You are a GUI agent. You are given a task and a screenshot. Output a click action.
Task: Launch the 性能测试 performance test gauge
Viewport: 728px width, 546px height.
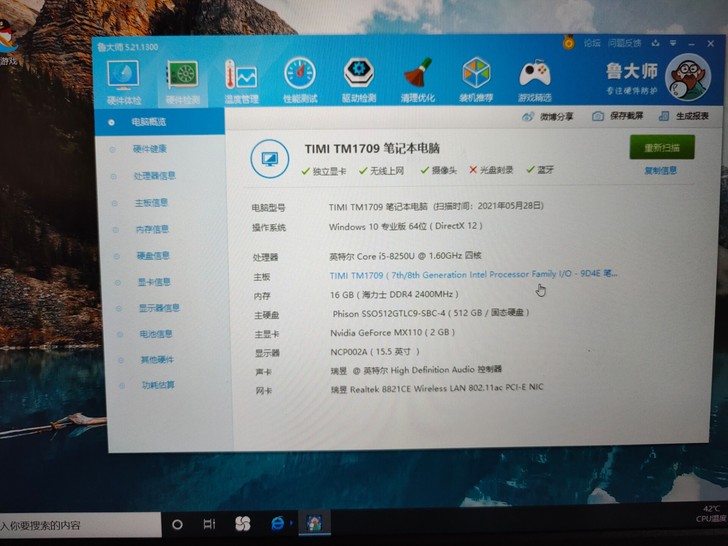click(300, 80)
